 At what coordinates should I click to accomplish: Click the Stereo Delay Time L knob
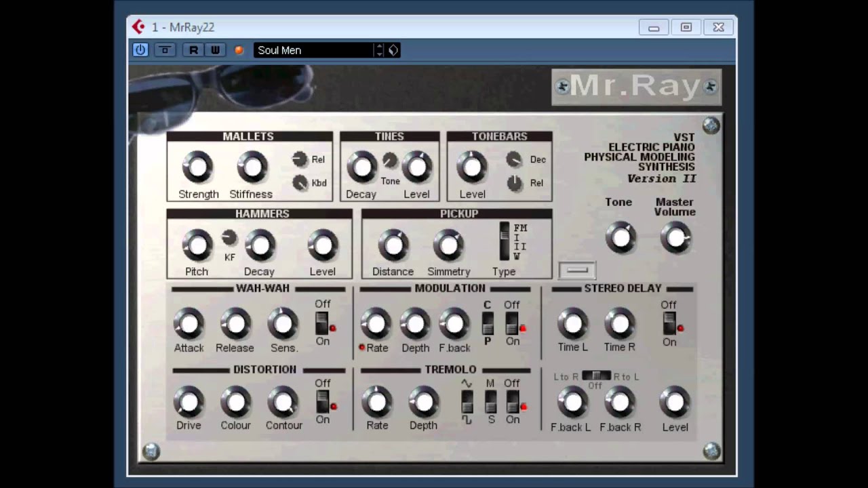573,323
